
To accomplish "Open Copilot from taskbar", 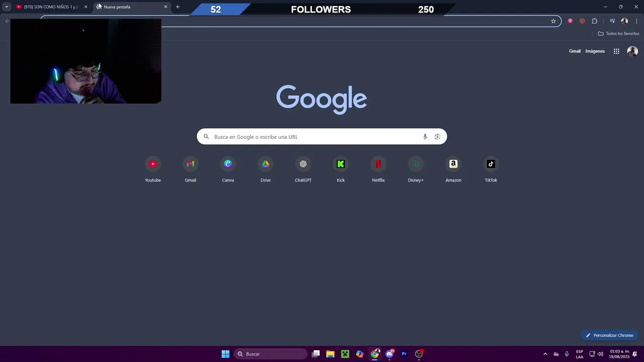I will (x=360, y=354).
